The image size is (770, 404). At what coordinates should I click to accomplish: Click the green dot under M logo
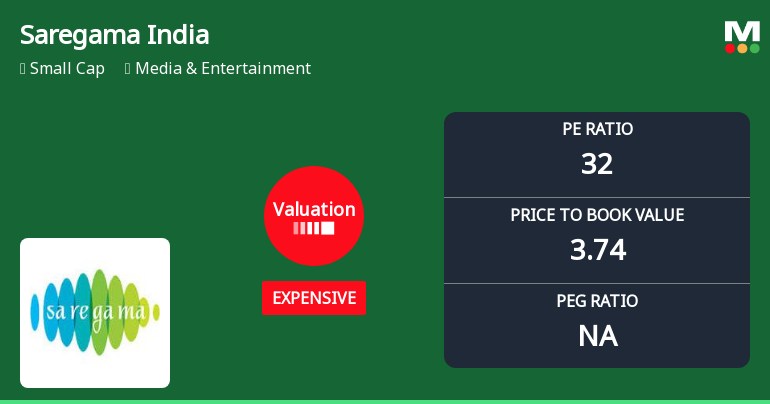click(x=754, y=48)
